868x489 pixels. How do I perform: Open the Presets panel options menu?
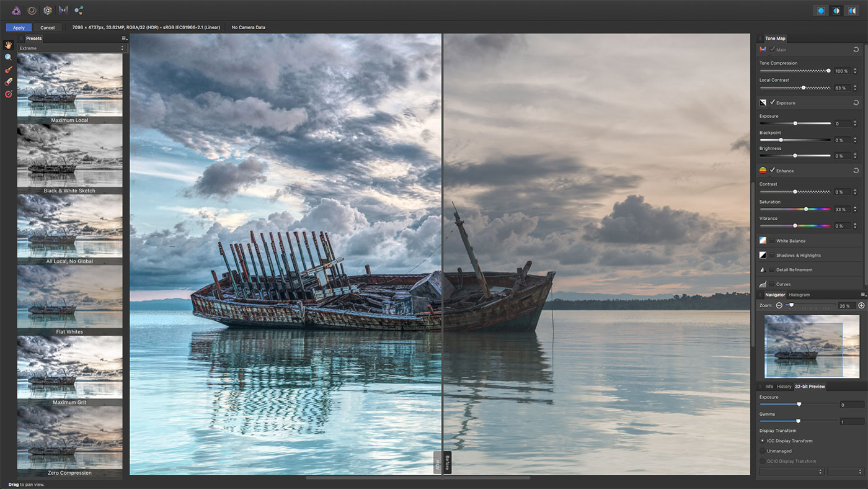pos(124,38)
